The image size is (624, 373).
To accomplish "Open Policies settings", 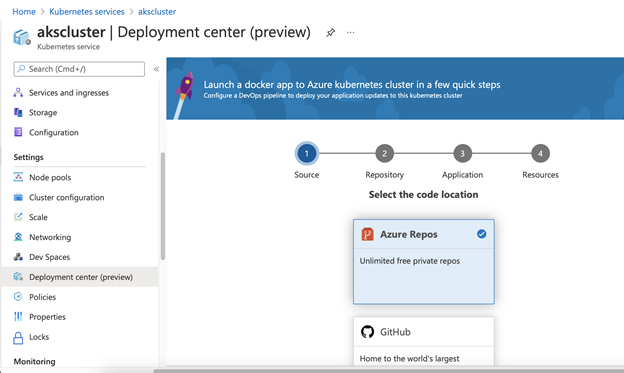I will pos(80,297).
